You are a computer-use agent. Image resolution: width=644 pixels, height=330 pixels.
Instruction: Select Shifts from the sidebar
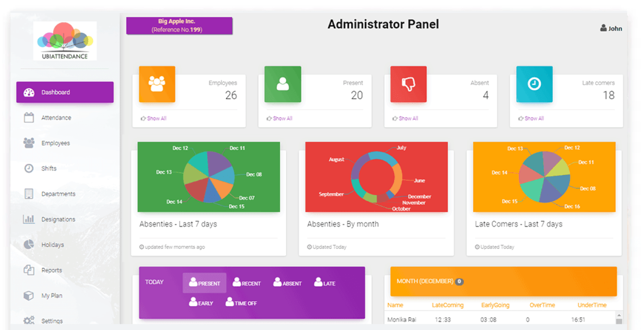point(49,168)
